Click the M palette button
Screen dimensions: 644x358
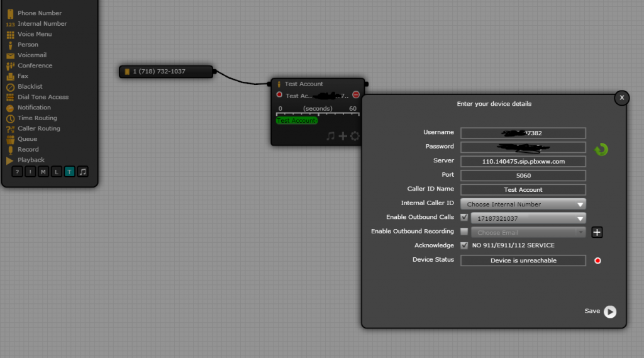[43, 172]
